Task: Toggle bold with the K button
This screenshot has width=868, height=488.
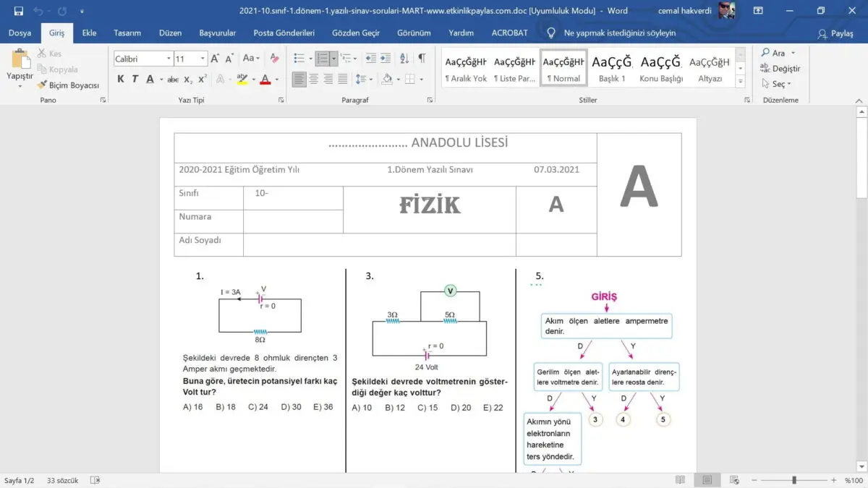Action: (x=121, y=80)
